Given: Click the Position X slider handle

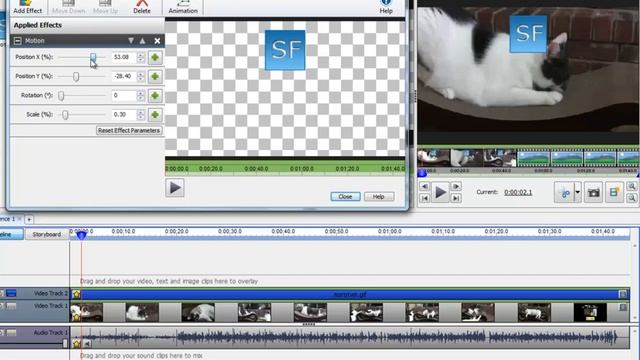Looking at the screenshot, I should coord(93,57).
